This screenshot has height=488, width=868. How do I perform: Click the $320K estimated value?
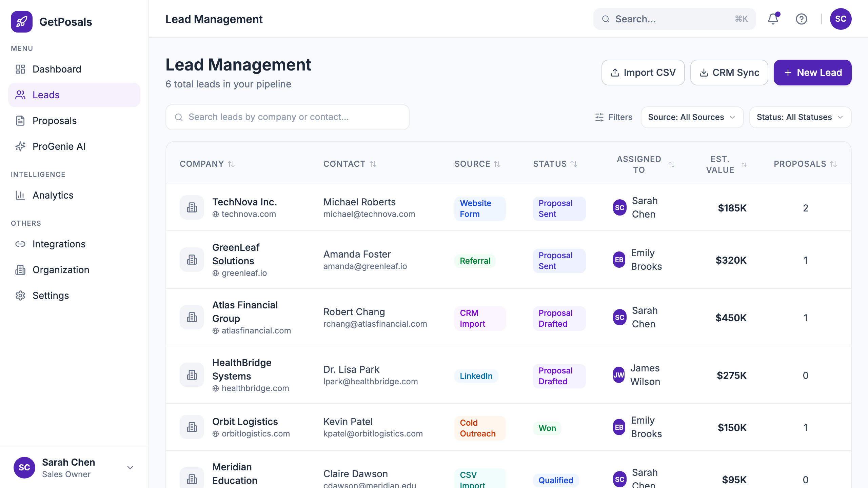[731, 260]
